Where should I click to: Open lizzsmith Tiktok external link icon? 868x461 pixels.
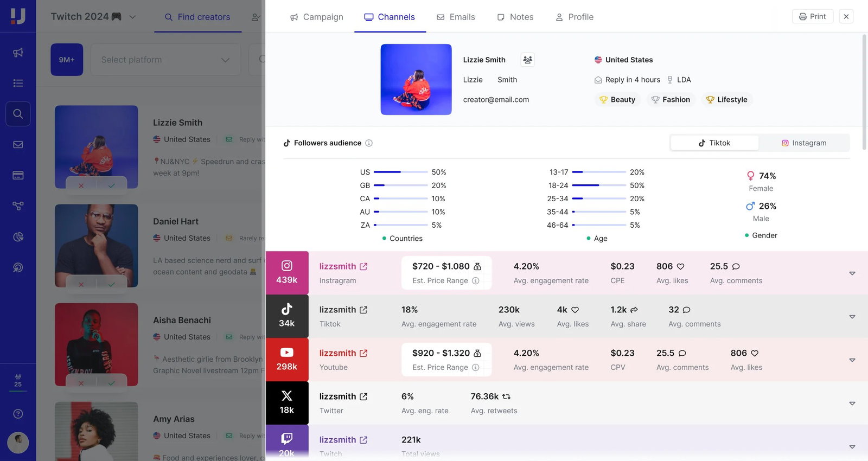click(363, 310)
